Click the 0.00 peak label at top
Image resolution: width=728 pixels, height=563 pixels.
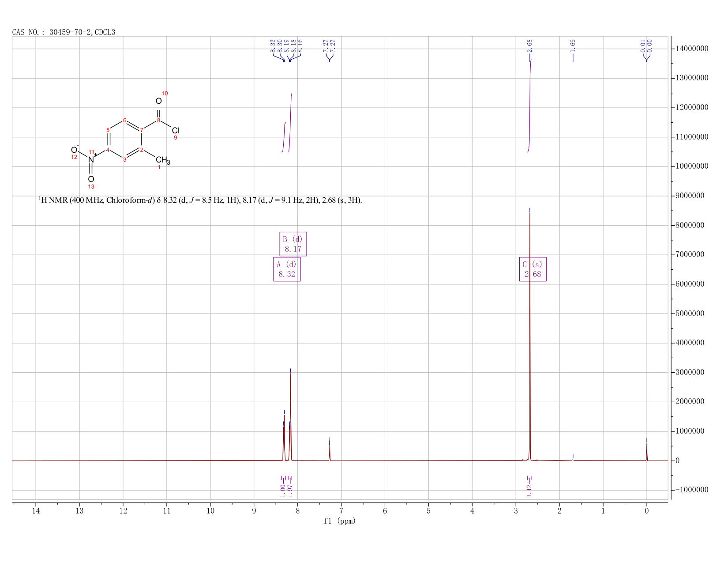[x=649, y=45]
